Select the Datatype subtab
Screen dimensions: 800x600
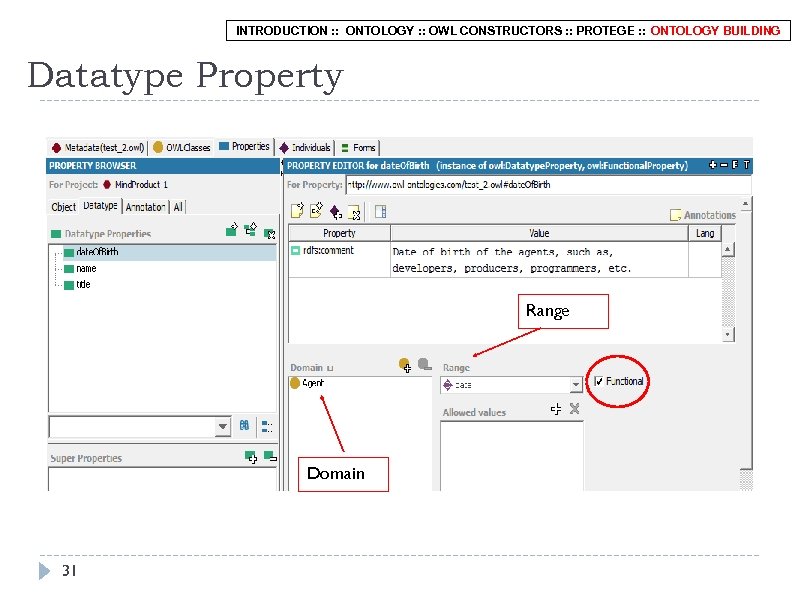(101, 206)
